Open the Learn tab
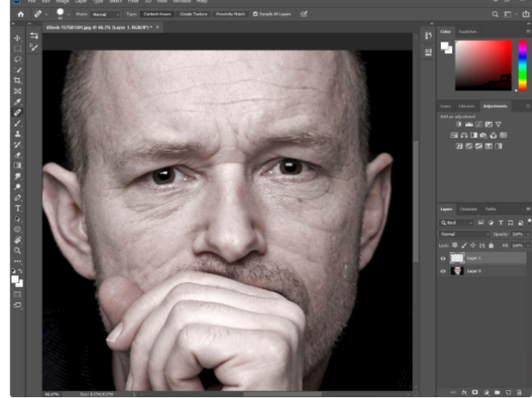The image size is (532, 398). [445, 106]
